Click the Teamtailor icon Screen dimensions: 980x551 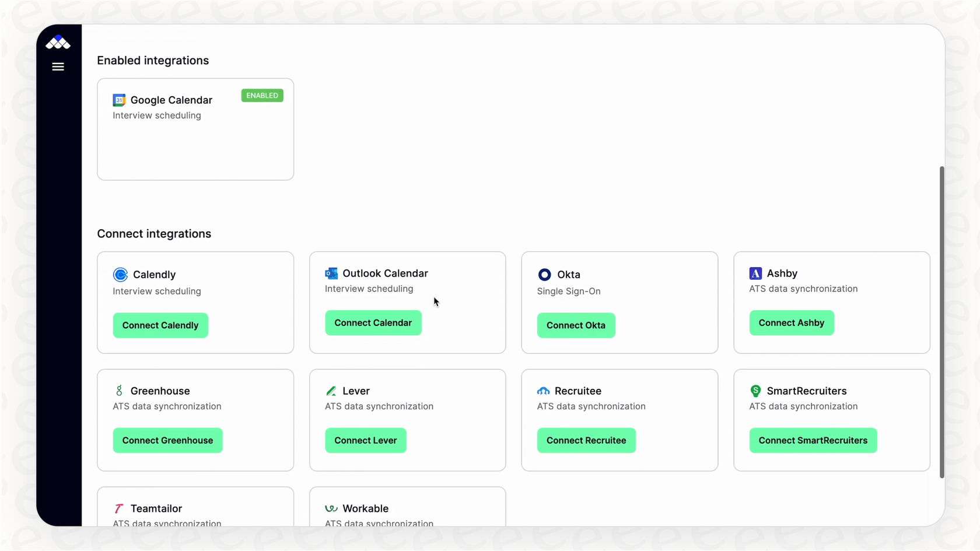point(118,508)
